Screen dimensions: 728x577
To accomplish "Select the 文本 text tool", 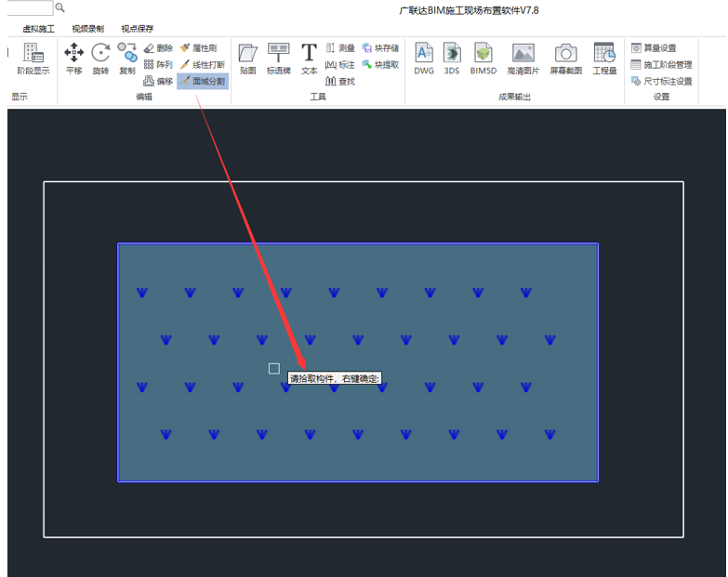I will 309,59.
